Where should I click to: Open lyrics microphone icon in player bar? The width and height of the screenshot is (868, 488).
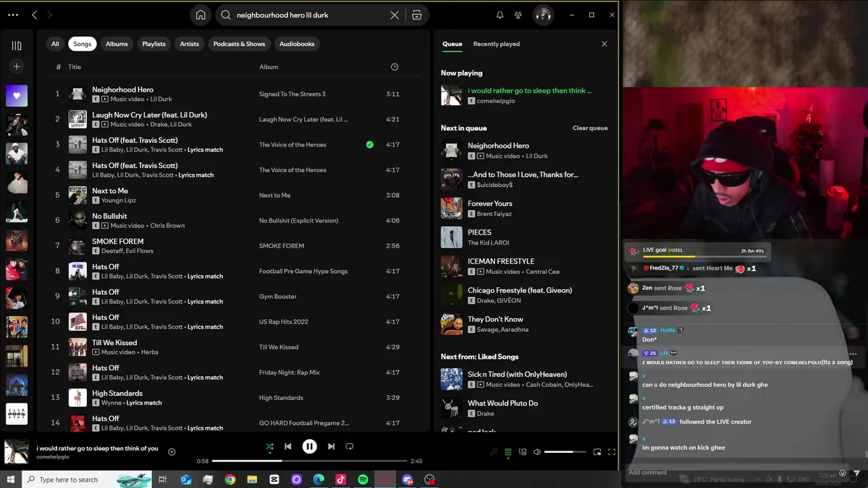pos(494,452)
